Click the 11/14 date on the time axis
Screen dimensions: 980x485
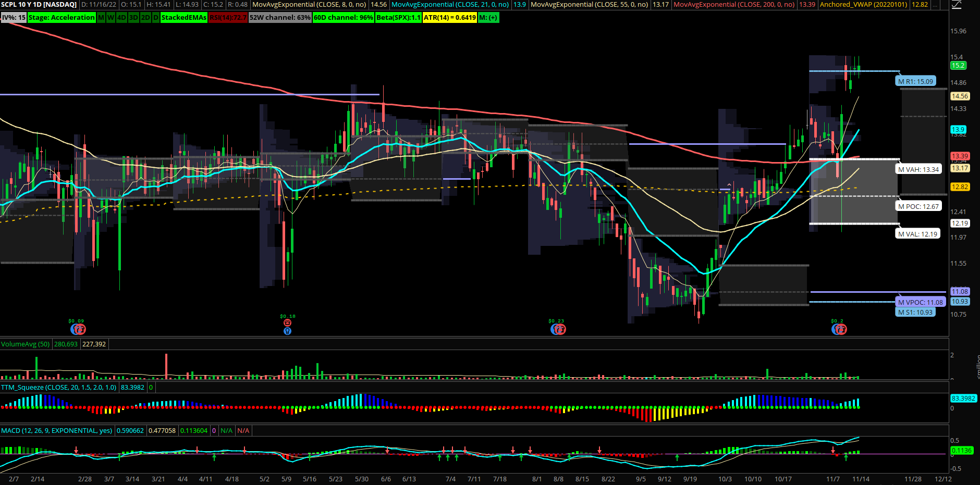pos(861,479)
